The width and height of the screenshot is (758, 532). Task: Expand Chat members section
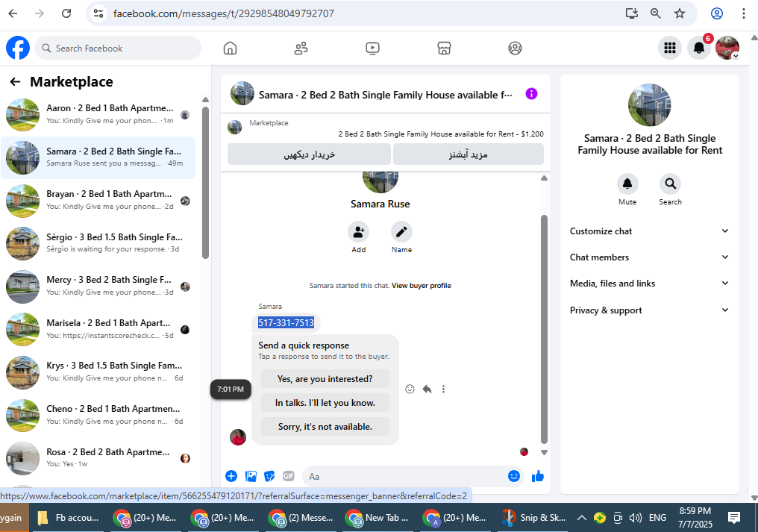click(649, 257)
